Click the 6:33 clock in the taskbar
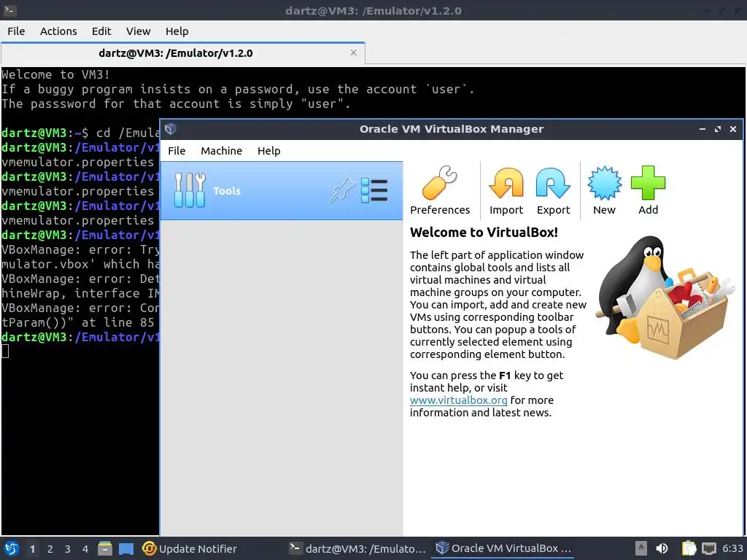This screenshot has height=560, width=747. coord(732,548)
